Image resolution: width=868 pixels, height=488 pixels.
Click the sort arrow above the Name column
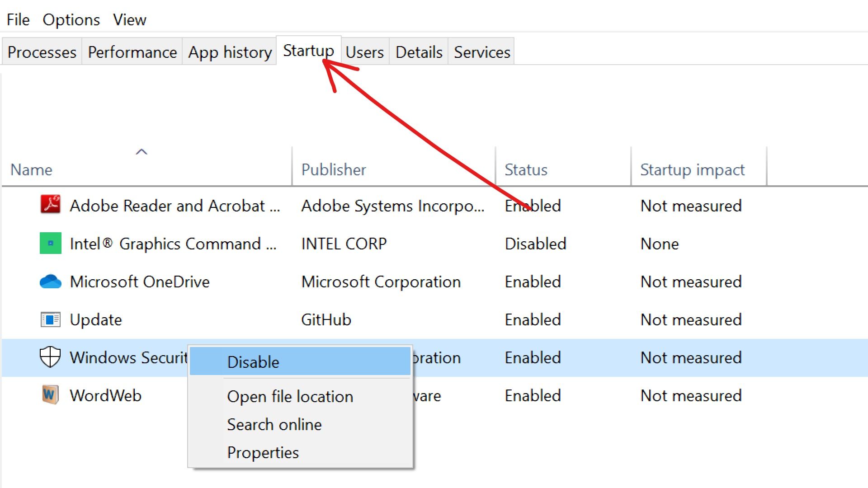[142, 152]
